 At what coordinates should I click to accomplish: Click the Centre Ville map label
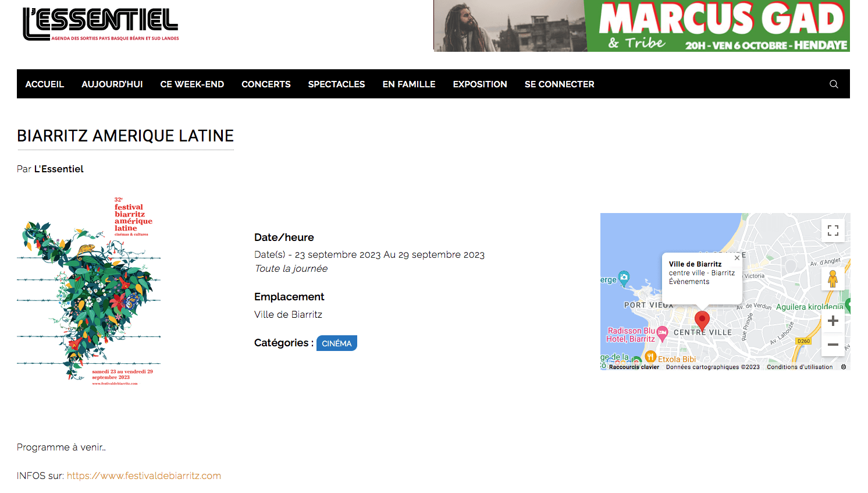[x=703, y=332]
